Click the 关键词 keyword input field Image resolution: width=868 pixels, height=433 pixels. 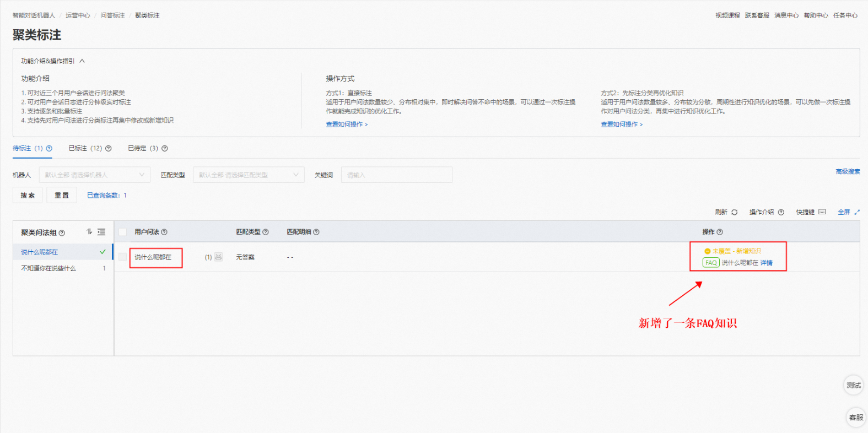coord(397,175)
